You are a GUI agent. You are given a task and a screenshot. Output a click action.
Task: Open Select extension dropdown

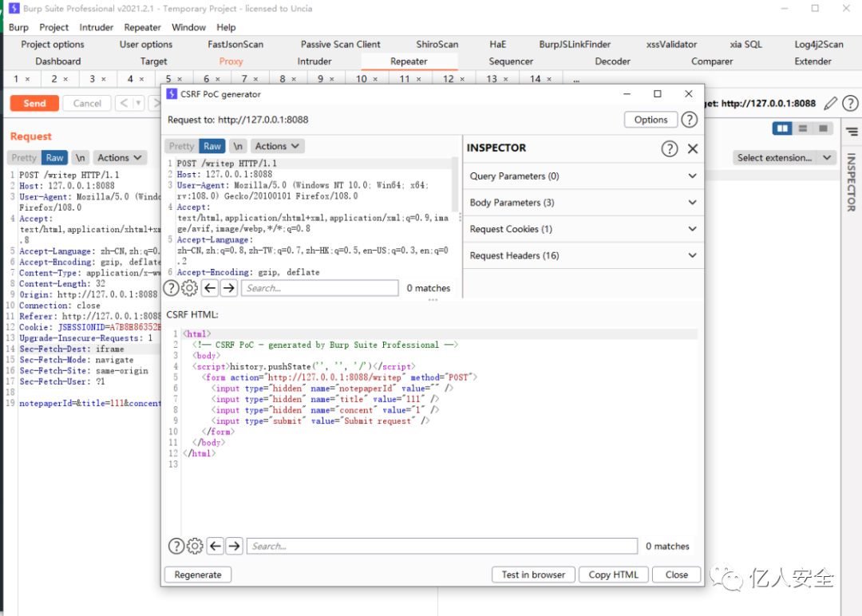785,158
